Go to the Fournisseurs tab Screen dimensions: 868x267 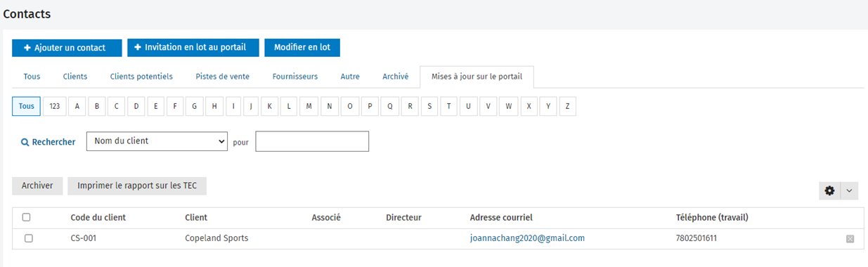(x=295, y=77)
